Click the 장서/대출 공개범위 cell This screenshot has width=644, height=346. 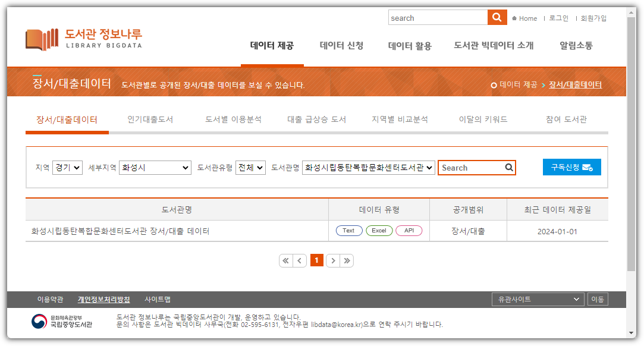[468, 231]
